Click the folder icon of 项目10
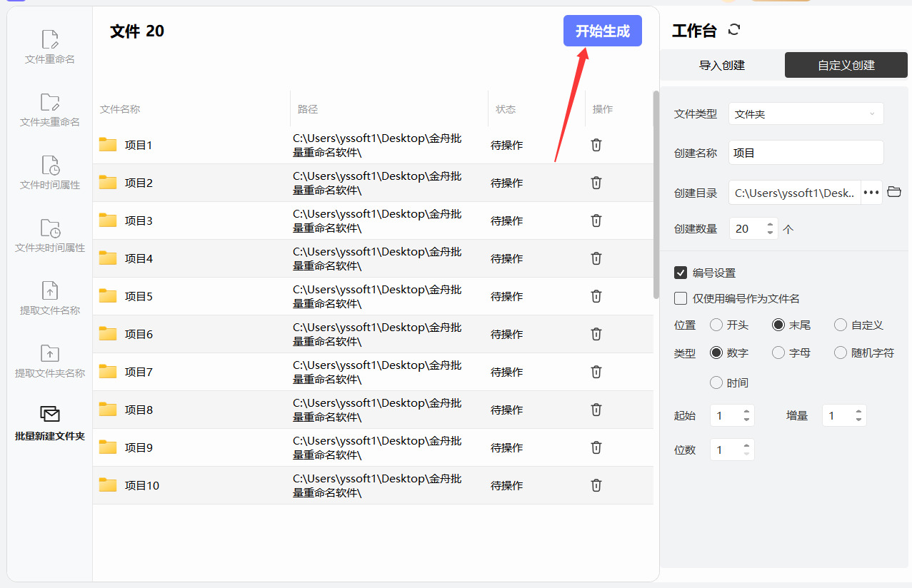This screenshot has width=912, height=588. 108,485
